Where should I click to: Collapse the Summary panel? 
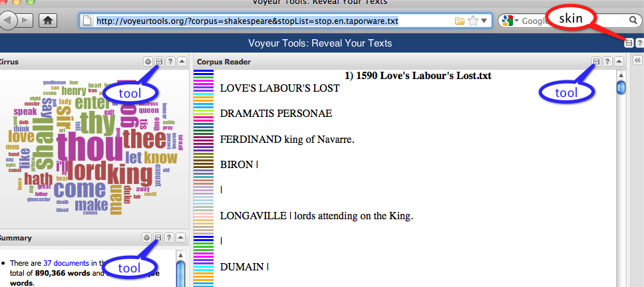[x=181, y=237]
